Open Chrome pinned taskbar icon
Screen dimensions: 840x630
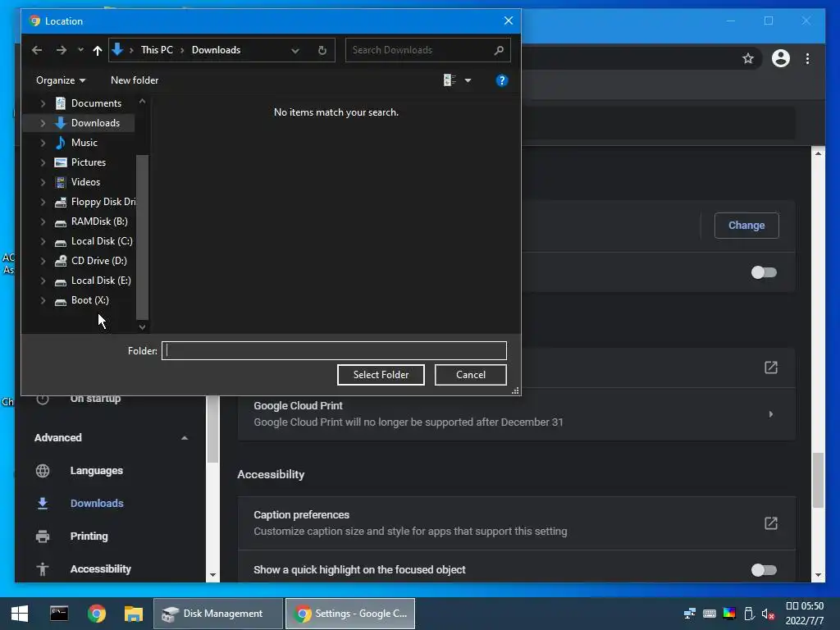[x=97, y=614]
